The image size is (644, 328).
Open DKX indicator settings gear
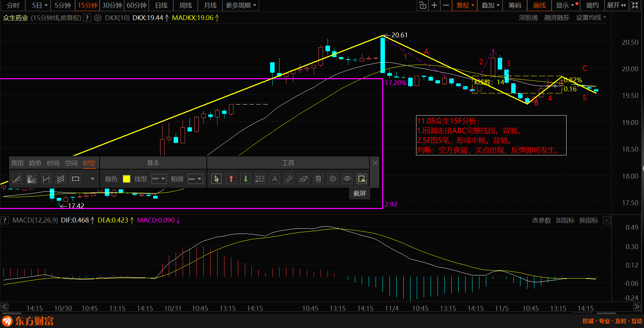[98, 18]
